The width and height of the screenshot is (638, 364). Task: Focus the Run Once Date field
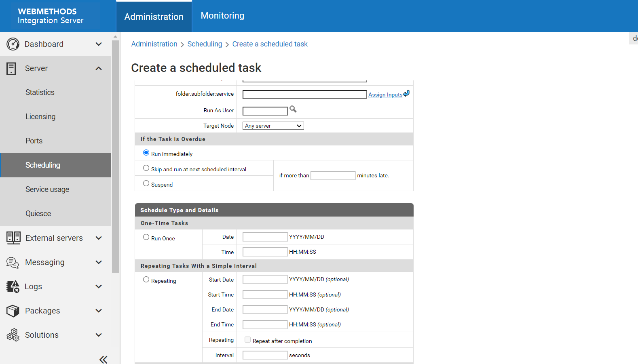(x=265, y=237)
